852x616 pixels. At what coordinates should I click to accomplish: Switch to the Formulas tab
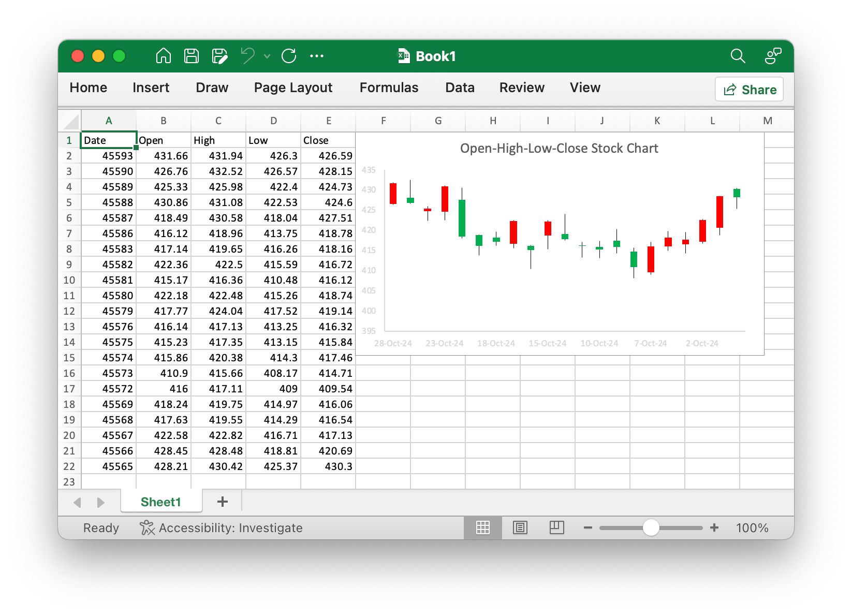pos(389,87)
